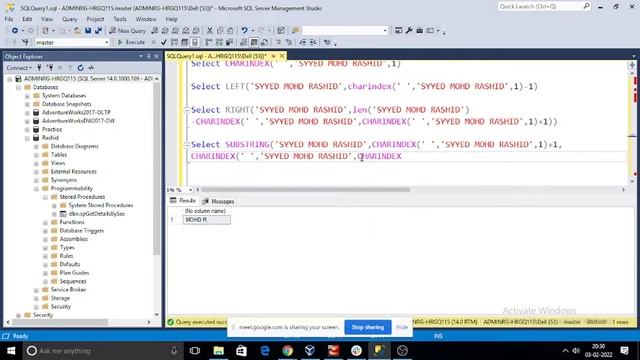The width and height of the screenshot is (640, 360).
Task: Open Activity Monitor icon in Object Explorer toolbar
Action: pos(91,68)
